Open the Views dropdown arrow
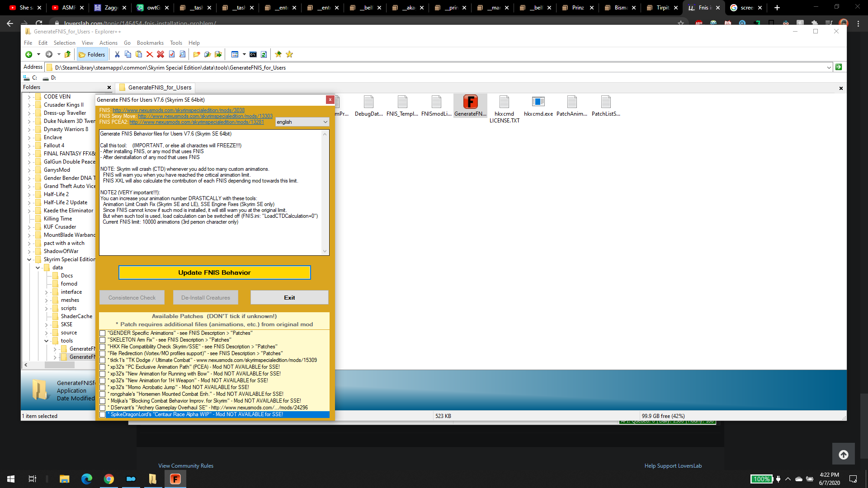868x488 pixels. click(x=244, y=54)
